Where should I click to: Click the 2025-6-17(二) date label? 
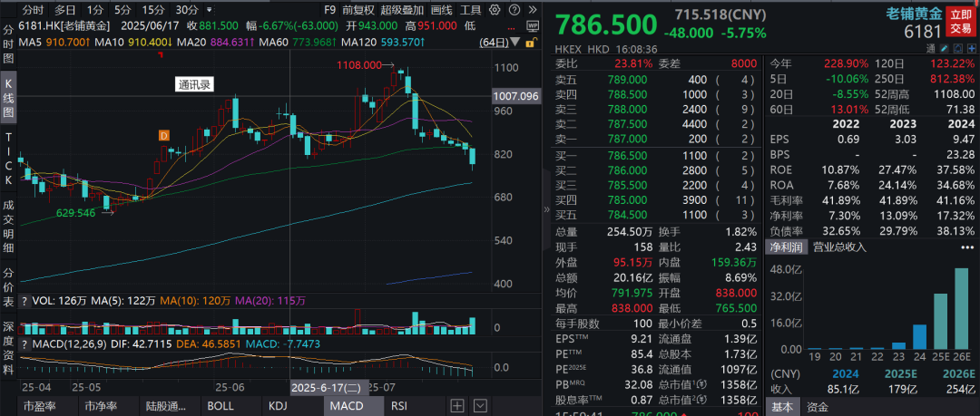click(330, 388)
